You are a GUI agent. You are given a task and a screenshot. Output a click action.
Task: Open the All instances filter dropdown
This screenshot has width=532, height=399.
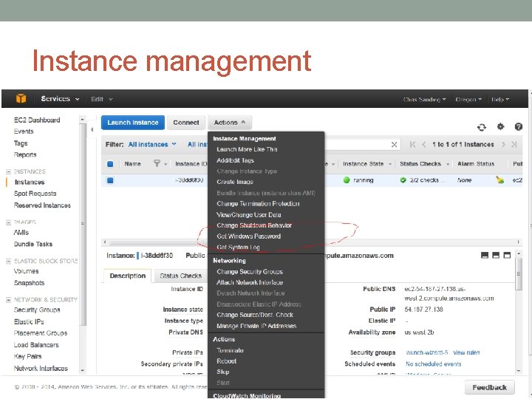pyautogui.click(x=152, y=145)
